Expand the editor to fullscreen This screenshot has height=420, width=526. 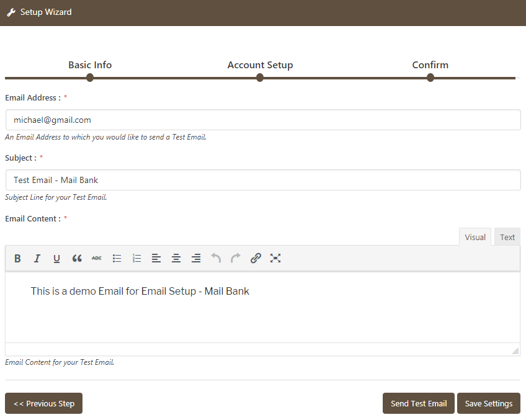275,259
